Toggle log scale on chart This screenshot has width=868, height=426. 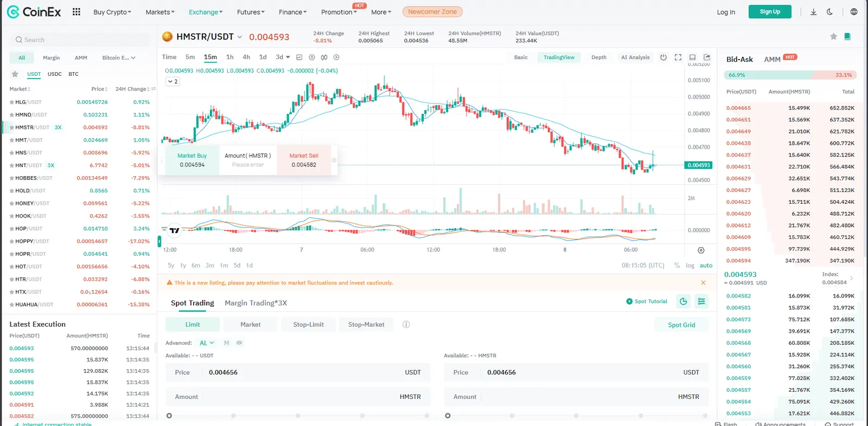click(x=690, y=266)
